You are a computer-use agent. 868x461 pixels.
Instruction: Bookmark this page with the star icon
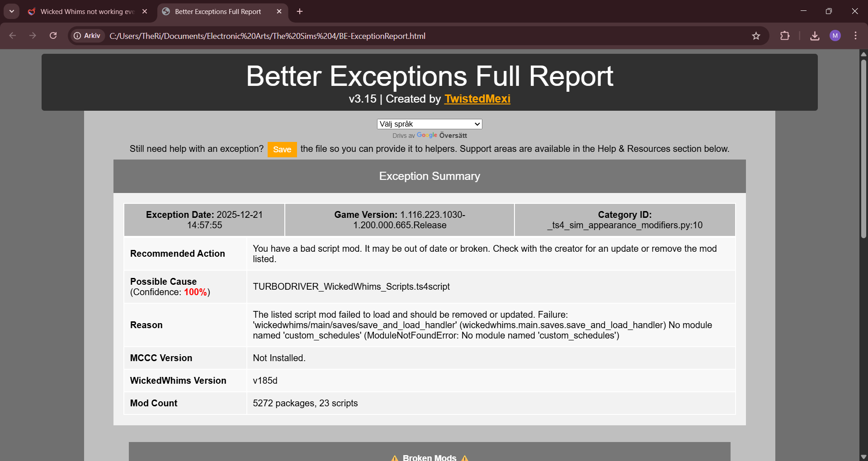click(756, 36)
